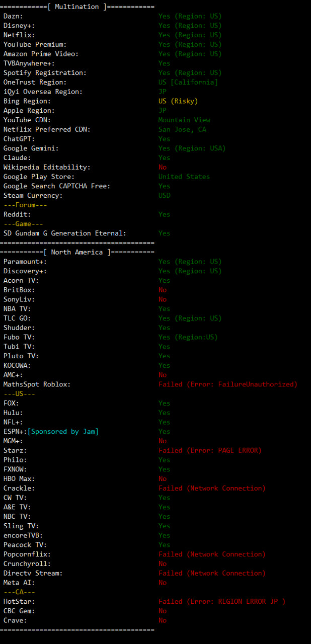
Task: Click the 'US [California]' OneTrust Region value
Action: coord(188,82)
